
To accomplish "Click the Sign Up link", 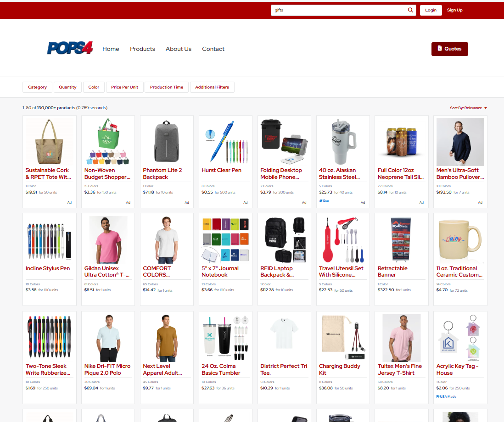I will tap(454, 10).
